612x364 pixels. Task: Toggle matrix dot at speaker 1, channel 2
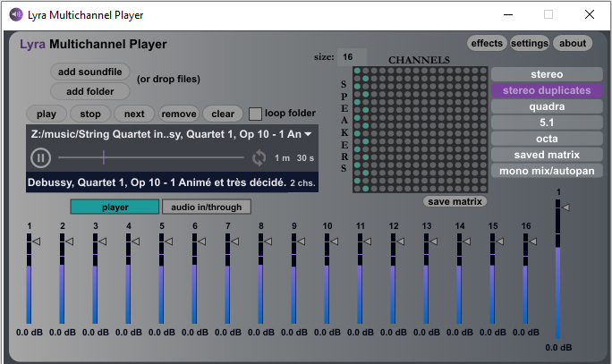tap(366, 71)
